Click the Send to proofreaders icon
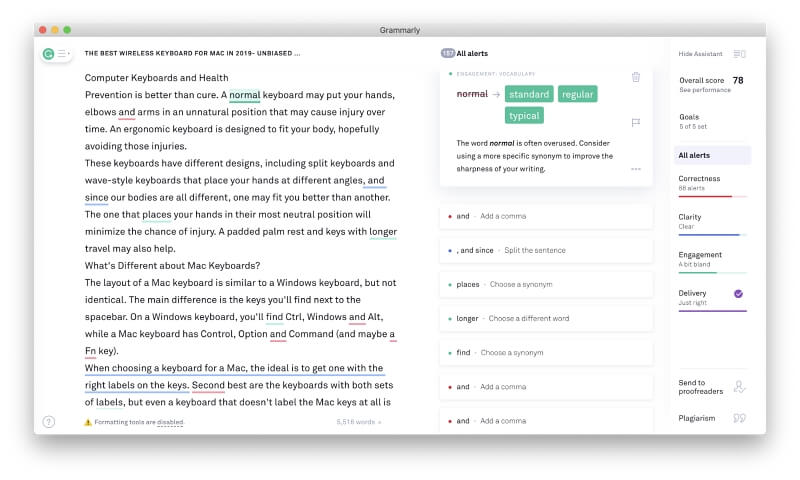The height and width of the screenshot is (480, 800). pos(740,387)
